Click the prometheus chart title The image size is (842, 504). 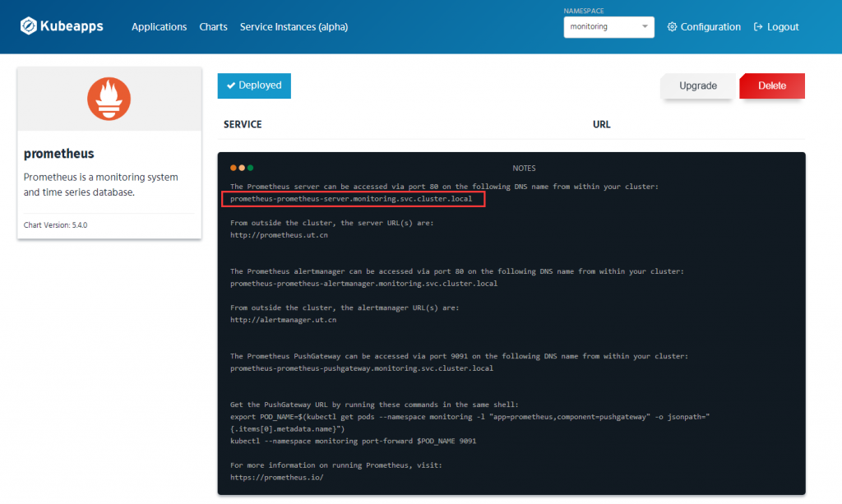pos(59,154)
